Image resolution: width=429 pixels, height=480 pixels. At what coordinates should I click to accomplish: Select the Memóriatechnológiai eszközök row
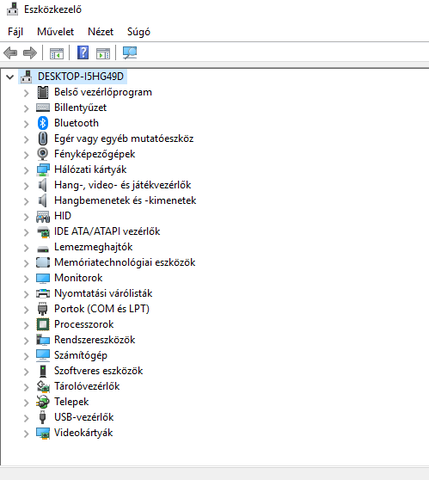(125, 262)
